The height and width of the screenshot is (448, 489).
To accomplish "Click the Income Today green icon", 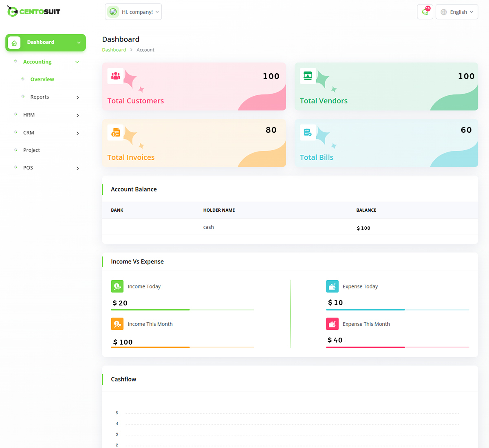I will (x=117, y=286).
